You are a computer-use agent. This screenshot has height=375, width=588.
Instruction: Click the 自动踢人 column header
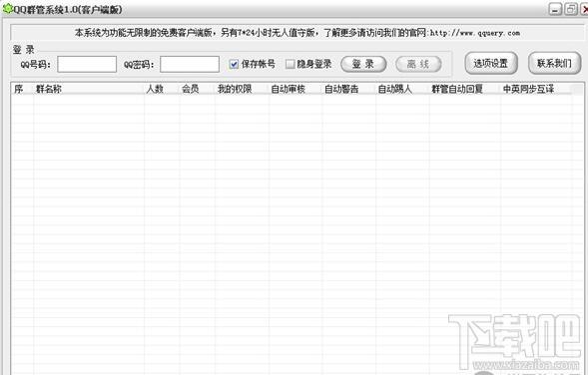pyautogui.click(x=402, y=89)
